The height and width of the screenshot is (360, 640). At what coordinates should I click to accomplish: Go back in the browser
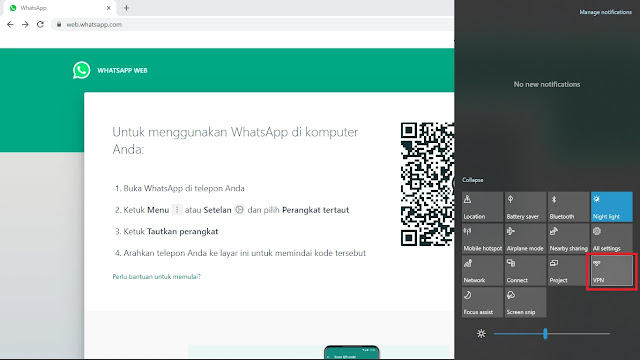tap(10, 24)
